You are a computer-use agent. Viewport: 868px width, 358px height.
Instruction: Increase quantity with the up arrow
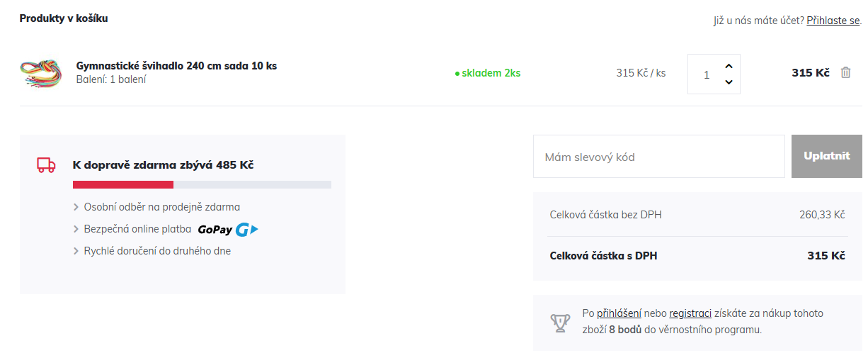click(729, 65)
